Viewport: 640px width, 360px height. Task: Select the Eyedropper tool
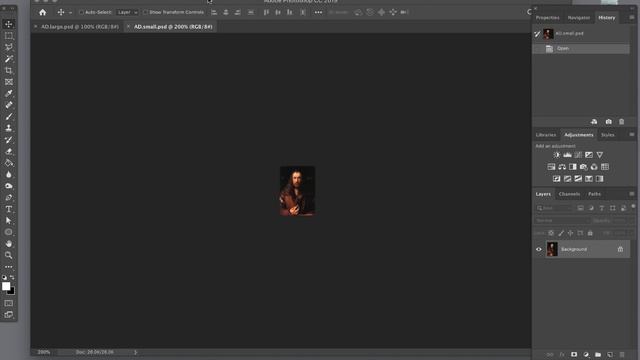[x=9, y=93]
